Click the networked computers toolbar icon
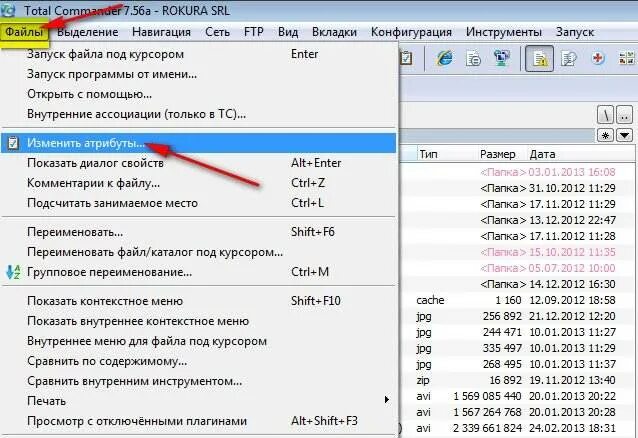 pos(502,58)
